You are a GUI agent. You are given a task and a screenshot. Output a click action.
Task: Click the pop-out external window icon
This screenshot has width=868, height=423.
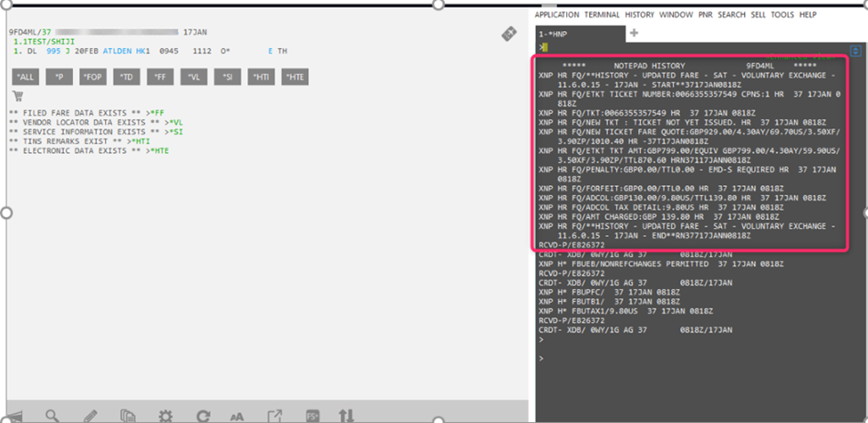tap(274, 416)
